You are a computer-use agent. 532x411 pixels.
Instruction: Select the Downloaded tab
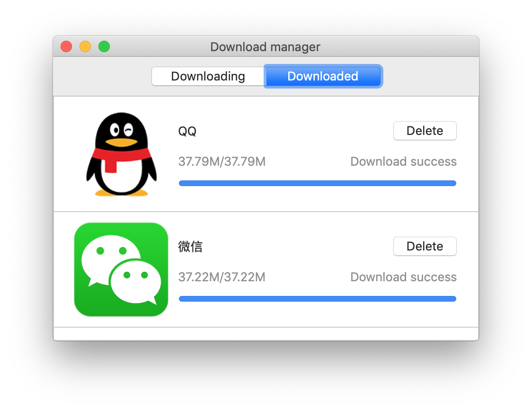tap(323, 76)
